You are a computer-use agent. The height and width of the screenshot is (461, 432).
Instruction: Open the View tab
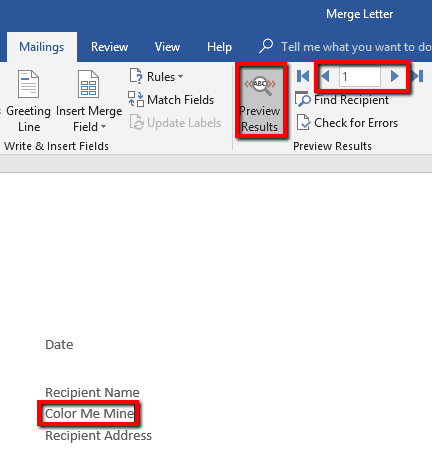pos(167,47)
